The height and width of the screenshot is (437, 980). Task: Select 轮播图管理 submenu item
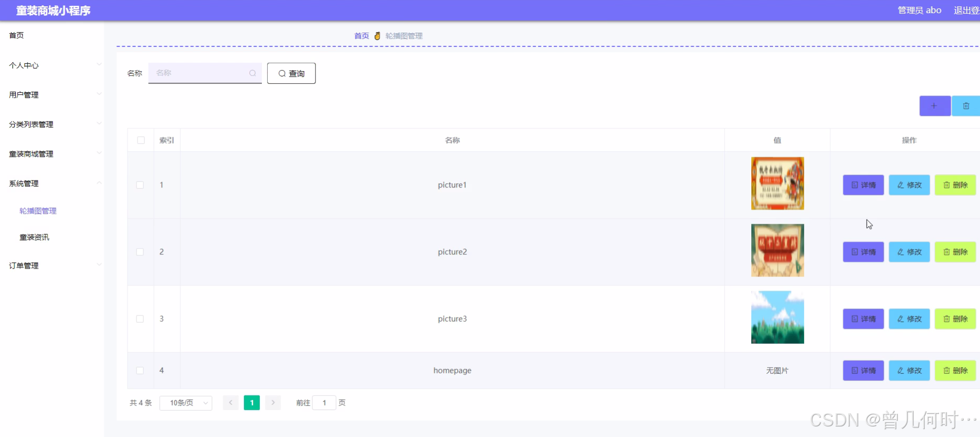tap(38, 211)
